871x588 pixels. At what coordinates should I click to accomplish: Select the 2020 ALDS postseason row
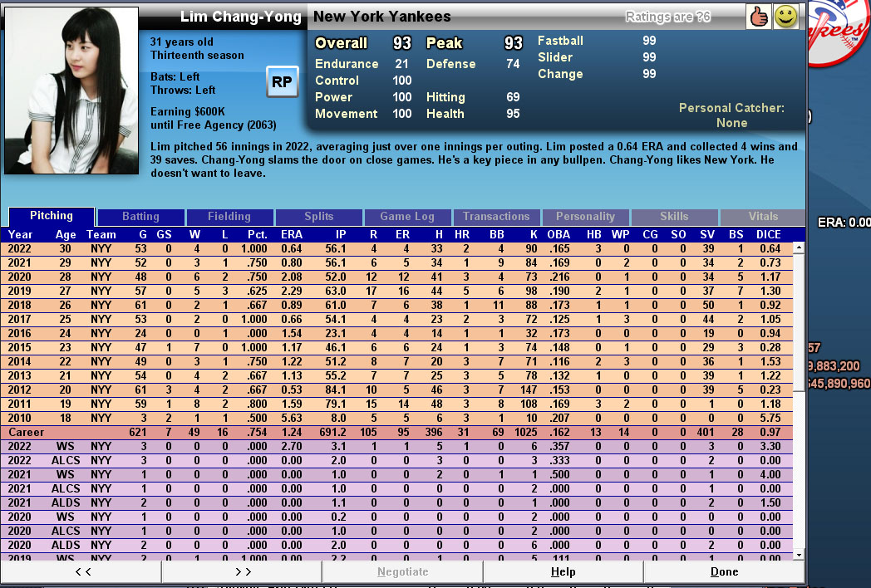(396, 546)
